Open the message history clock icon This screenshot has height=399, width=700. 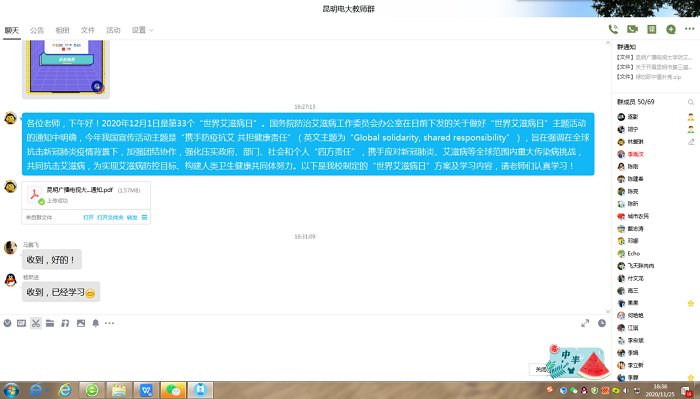tap(602, 323)
